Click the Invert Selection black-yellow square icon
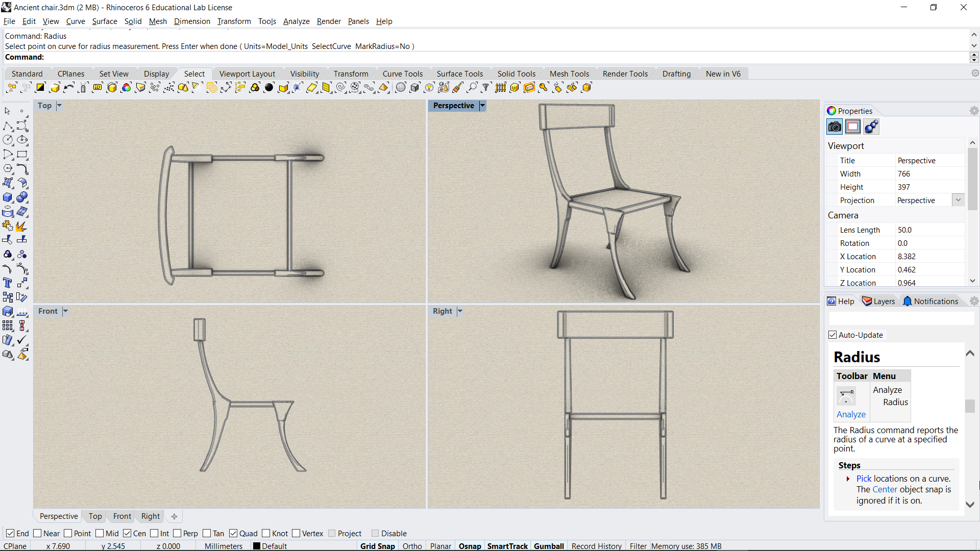Image resolution: width=980 pixels, height=551 pixels. pos(40,88)
